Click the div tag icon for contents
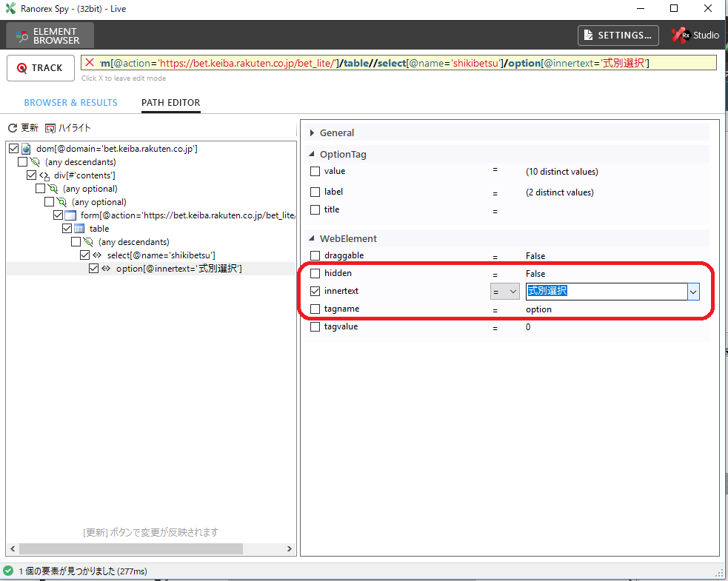This screenshot has width=728, height=581. click(x=44, y=175)
